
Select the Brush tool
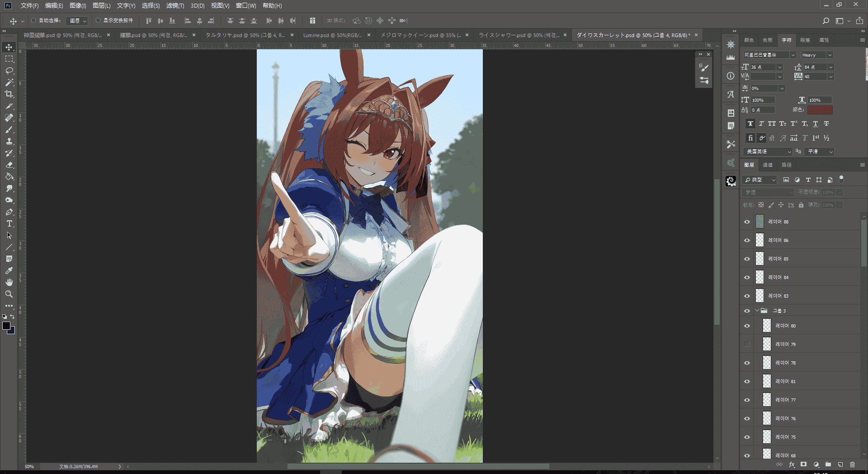coord(9,129)
